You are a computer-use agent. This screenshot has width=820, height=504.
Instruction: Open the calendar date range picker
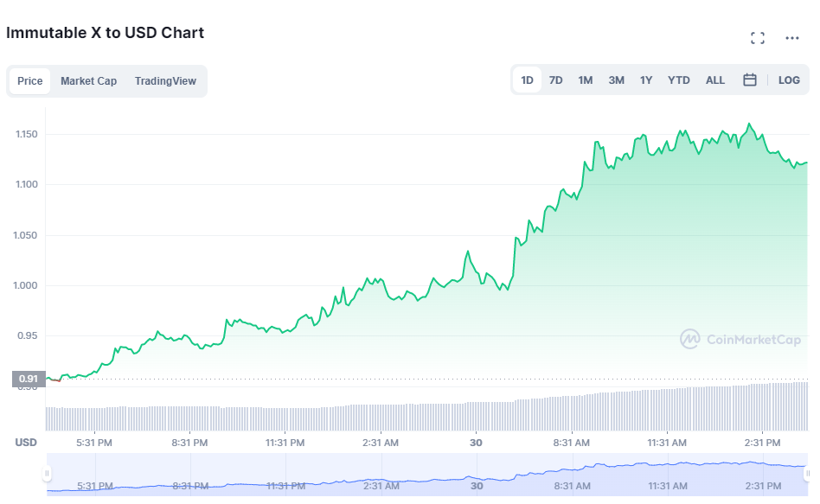point(749,80)
